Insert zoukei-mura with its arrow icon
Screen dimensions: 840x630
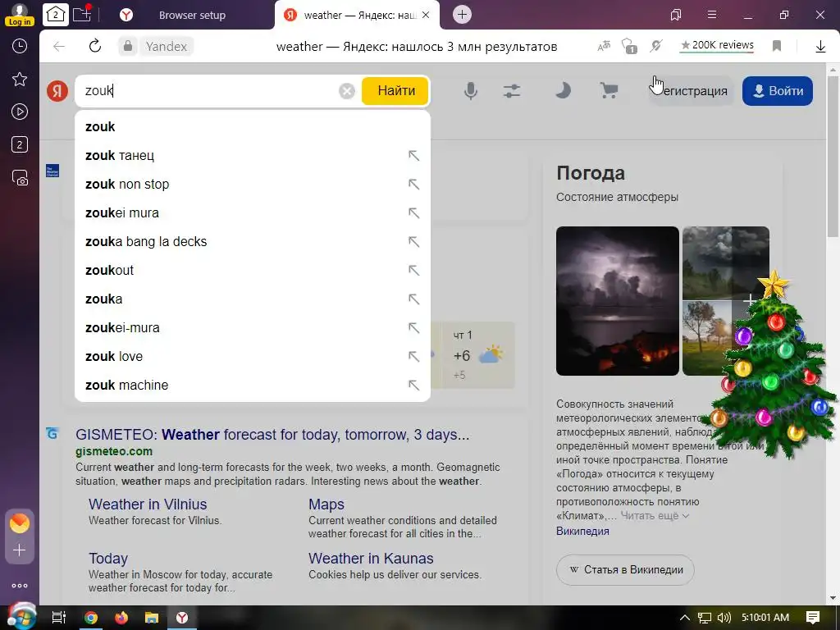(413, 328)
